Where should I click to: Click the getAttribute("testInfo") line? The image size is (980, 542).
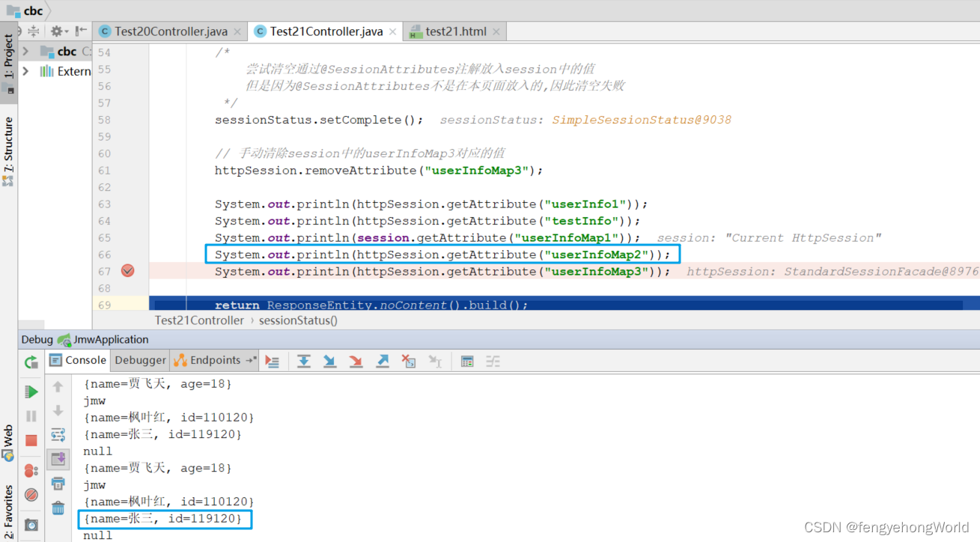(427, 221)
